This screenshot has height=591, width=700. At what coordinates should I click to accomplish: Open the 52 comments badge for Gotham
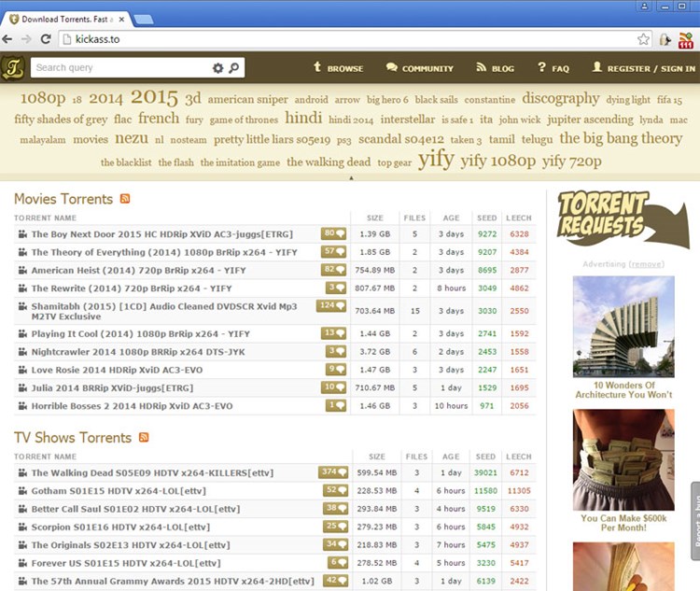[x=335, y=490]
